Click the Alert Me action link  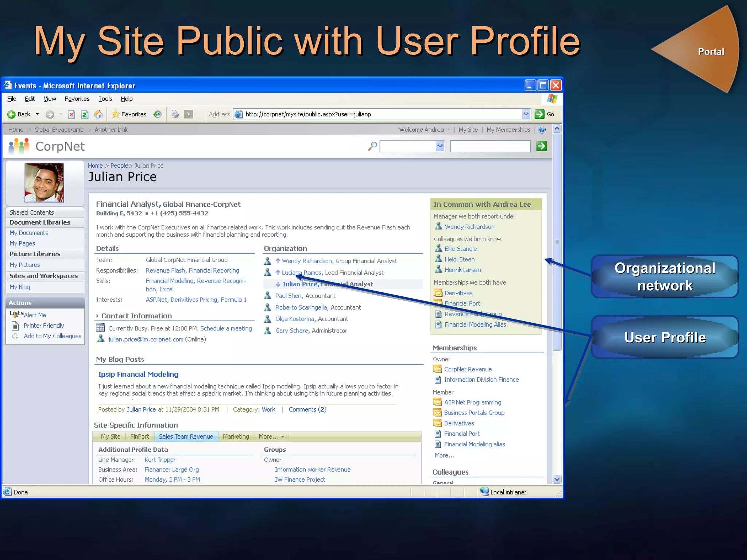point(35,315)
